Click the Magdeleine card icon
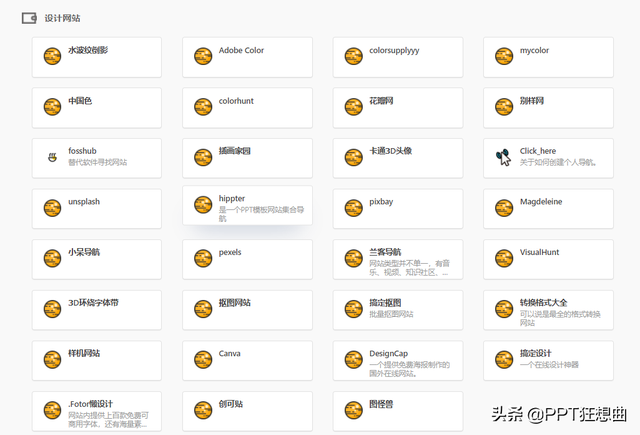640x435 pixels. (504, 208)
